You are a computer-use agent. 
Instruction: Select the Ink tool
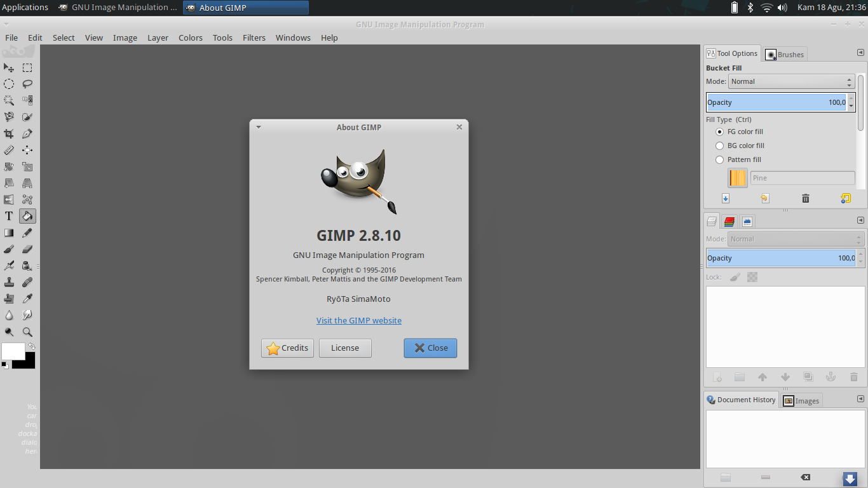(x=27, y=266)
